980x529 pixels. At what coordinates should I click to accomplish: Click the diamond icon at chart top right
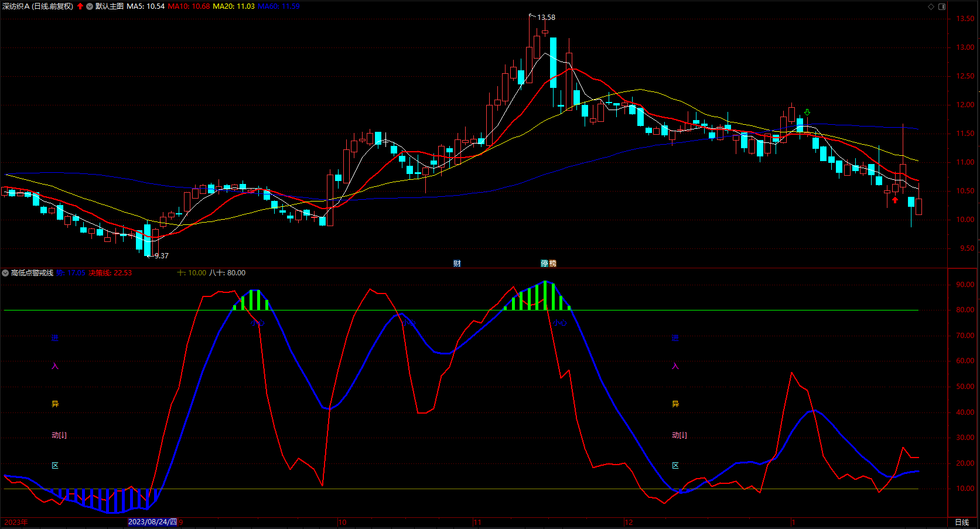[x=931, y=6]
